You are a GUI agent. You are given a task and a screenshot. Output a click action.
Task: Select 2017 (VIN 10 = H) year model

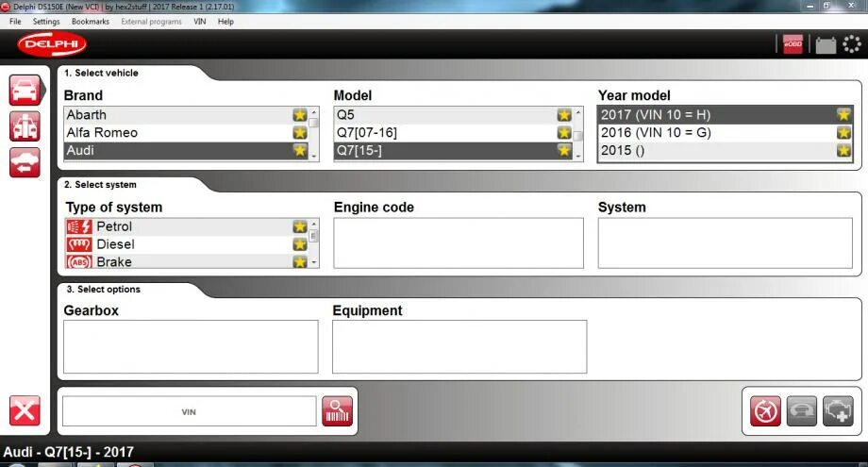coord(726,114)
